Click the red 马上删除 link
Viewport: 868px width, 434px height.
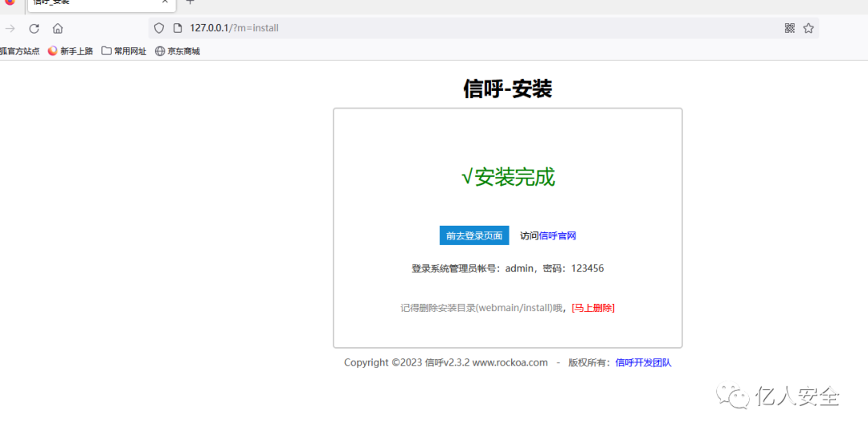click(593, 309)
